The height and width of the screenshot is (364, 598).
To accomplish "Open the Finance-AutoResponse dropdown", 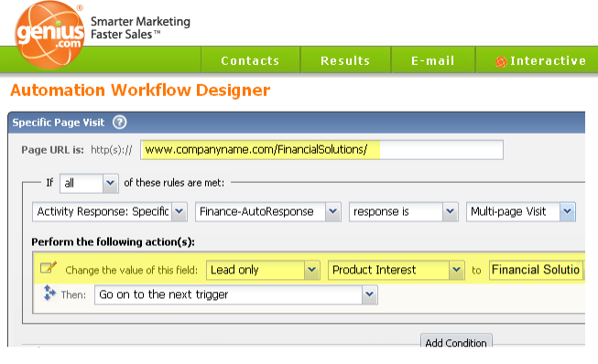I will tap(267, 211).
